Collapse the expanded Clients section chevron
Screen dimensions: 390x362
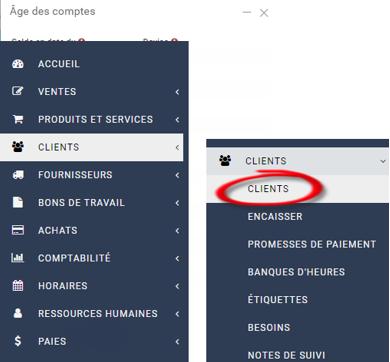pos(383,161)
